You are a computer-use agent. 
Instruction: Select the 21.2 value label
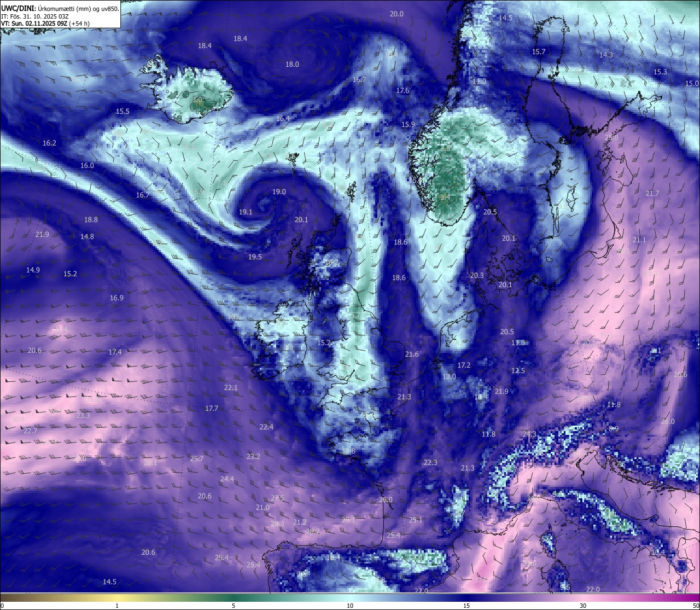[x=300, y=522]
